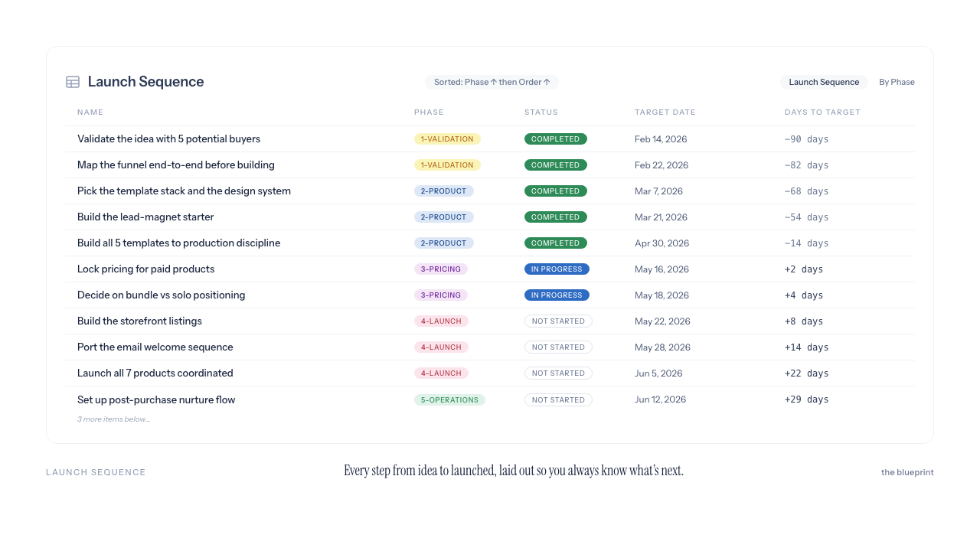Open 'Build the lead-magnet starter' row
The image size is (980, 551).
[490, 217]
